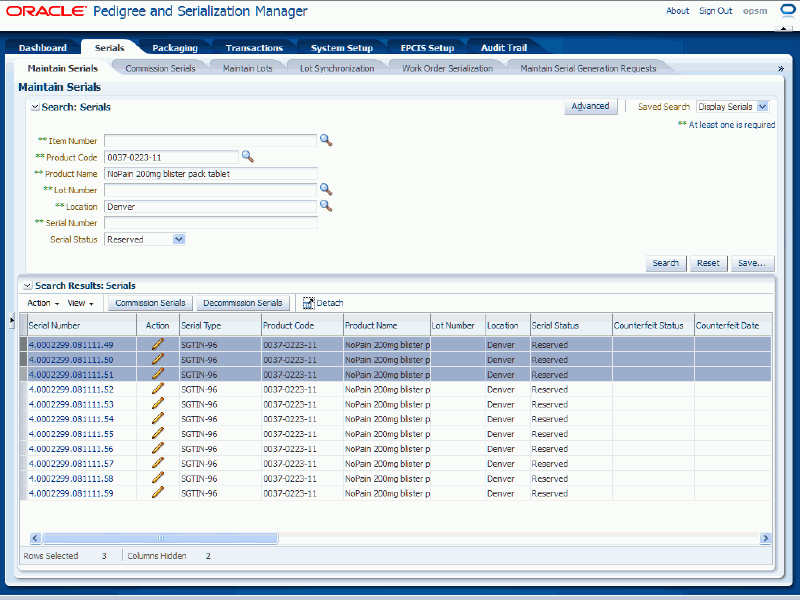Click the Product Name input field
800x600 pixels.
tap(211, 173)
